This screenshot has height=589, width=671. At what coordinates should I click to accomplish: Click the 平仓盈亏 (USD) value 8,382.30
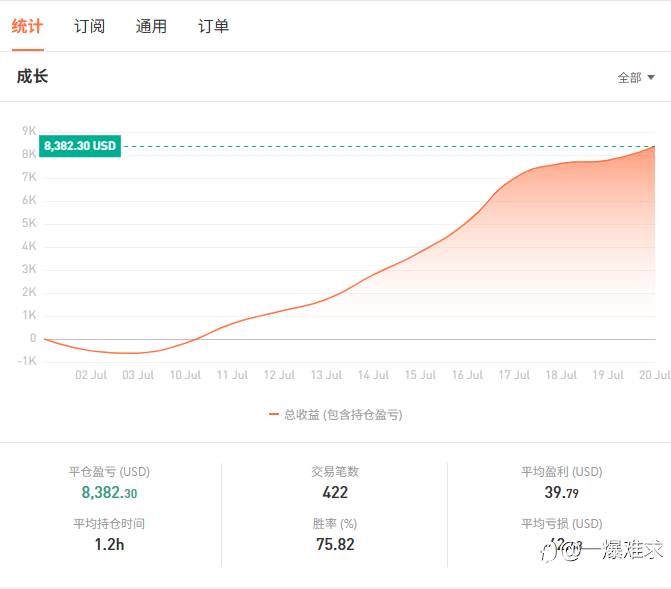pos(109,492)
